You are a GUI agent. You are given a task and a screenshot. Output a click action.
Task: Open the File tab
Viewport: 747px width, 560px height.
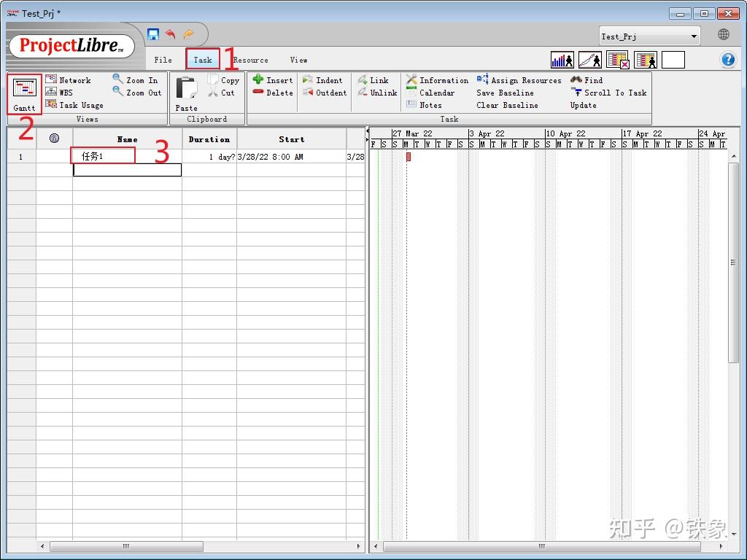pyautogui.click(x=163, y=60)
